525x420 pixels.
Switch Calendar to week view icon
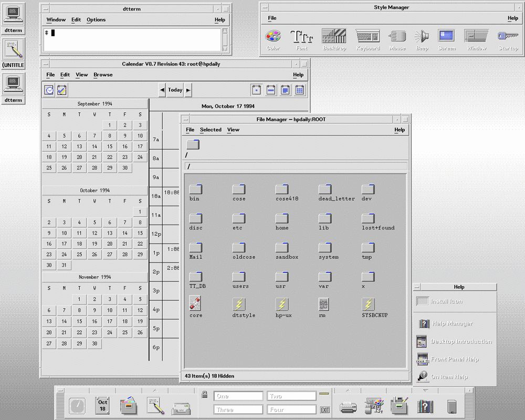point(271,90)
